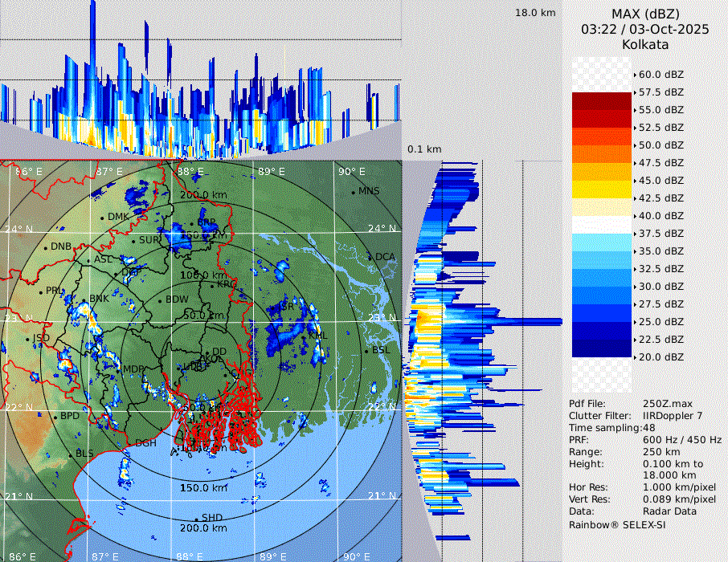
Task: Pick the dark red swatch below 57.5 dBZ
Action: click(x=602, y=101)
